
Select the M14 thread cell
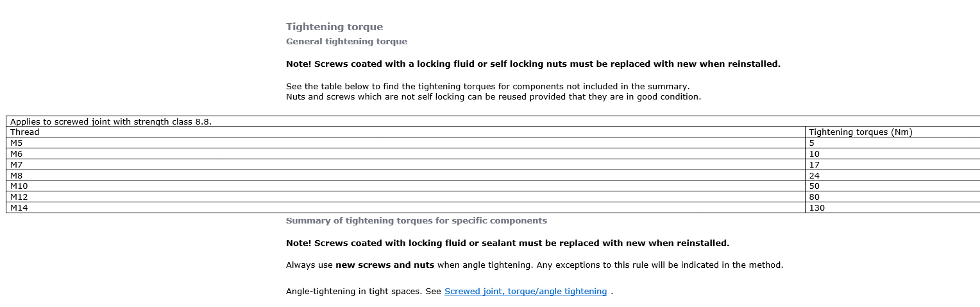(19, 208)
